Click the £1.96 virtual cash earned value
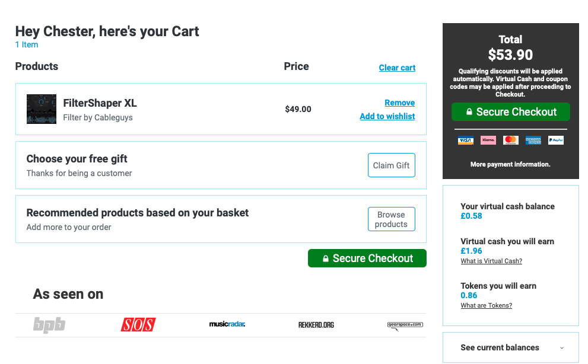588x364 pixels. (471, 251)
